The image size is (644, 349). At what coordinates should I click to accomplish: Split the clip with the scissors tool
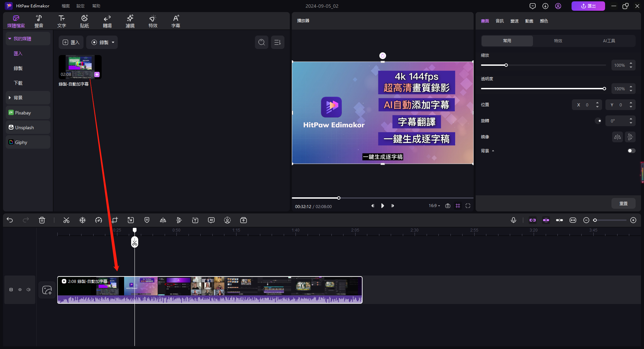click(x=66, y=220)
